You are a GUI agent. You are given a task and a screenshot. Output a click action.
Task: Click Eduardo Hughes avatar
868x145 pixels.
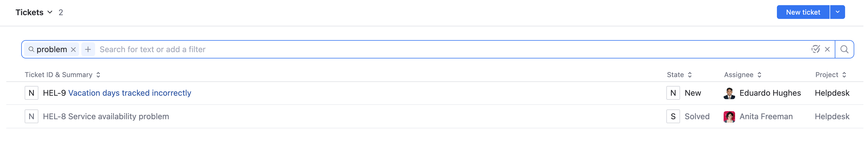(x=729, y=93)
